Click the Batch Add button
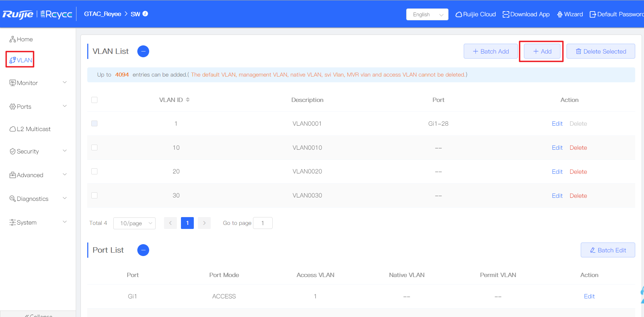 490,51
